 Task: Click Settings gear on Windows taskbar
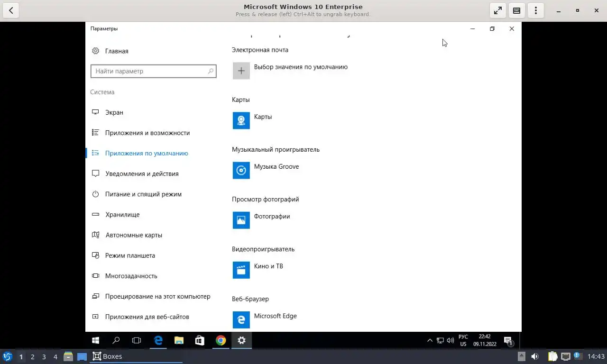[241, 340]
